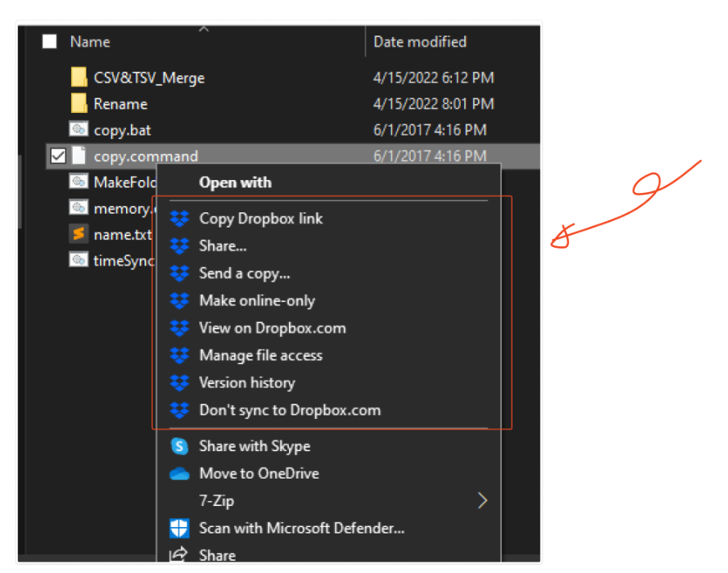Select Manage file access option
The height and width of the screenshot is (573, 728).
[261, 356]
